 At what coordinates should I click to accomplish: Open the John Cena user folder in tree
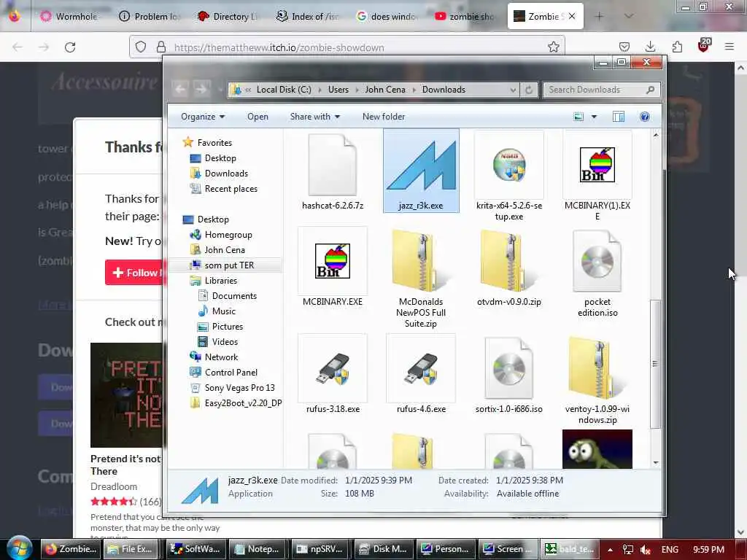point(225,250)
